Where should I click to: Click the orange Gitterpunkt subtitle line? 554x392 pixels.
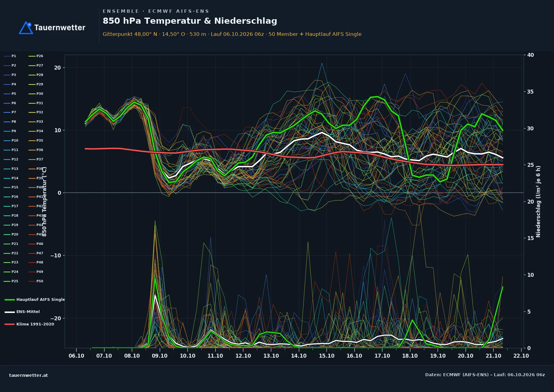click(x=232, y=34)
